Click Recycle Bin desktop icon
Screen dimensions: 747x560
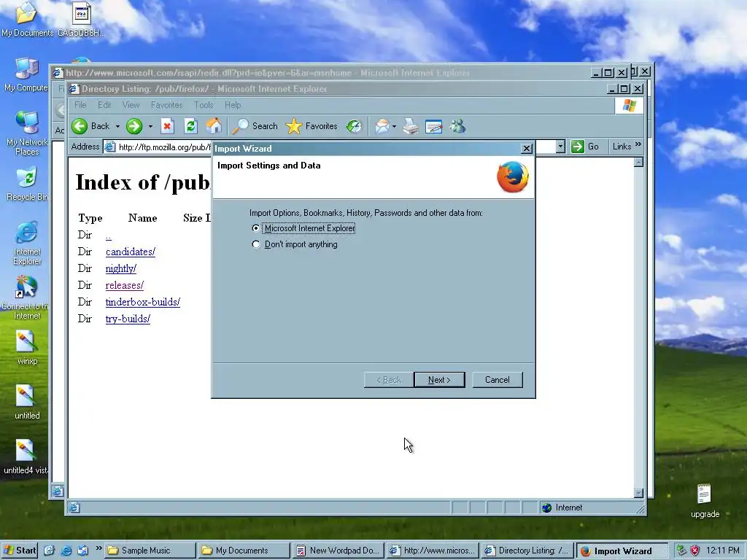(x=27, y=184)
